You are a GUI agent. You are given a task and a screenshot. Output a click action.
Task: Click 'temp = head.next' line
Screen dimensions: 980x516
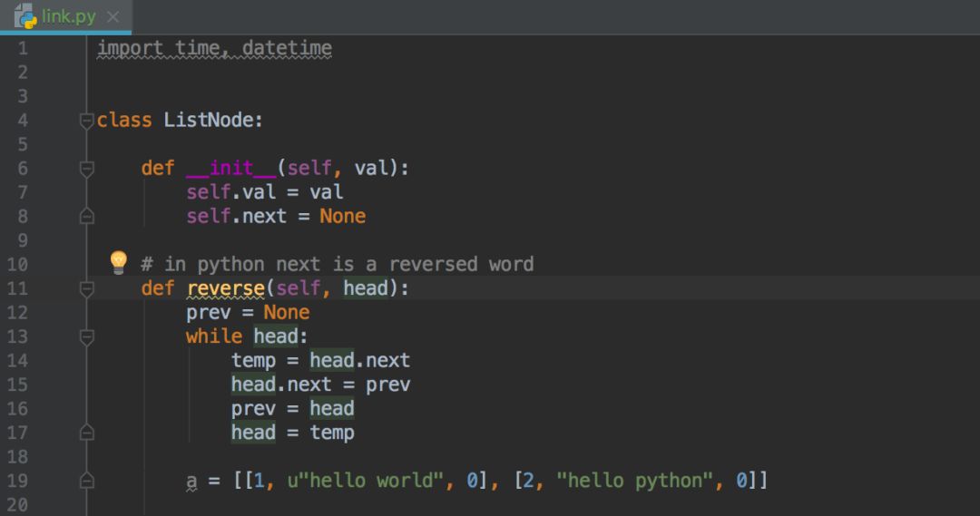(320, 360)
